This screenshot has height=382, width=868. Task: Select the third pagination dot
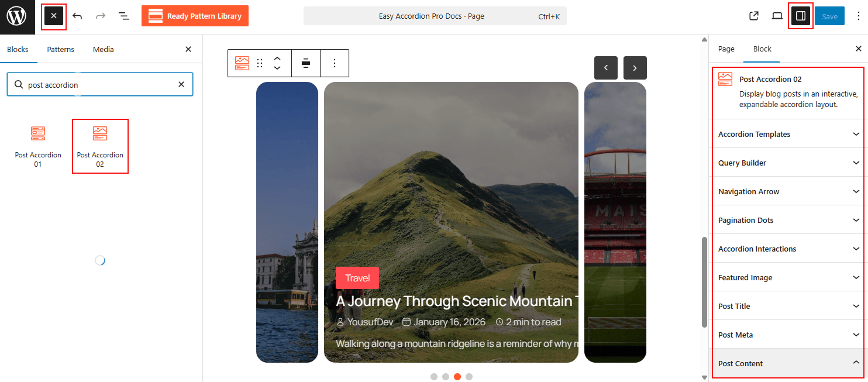point(457,377)
